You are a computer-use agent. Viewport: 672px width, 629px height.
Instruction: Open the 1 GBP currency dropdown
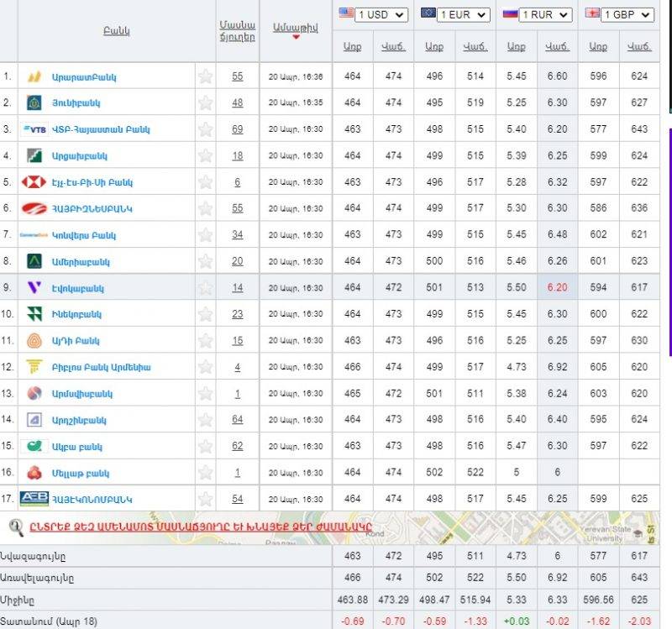tap(627, 14)
